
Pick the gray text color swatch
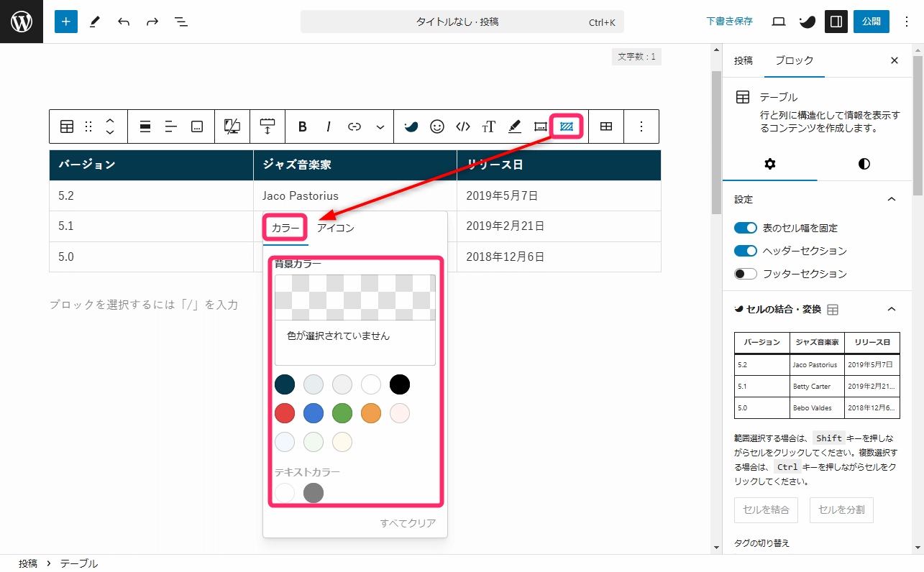(x=314, y=493)
